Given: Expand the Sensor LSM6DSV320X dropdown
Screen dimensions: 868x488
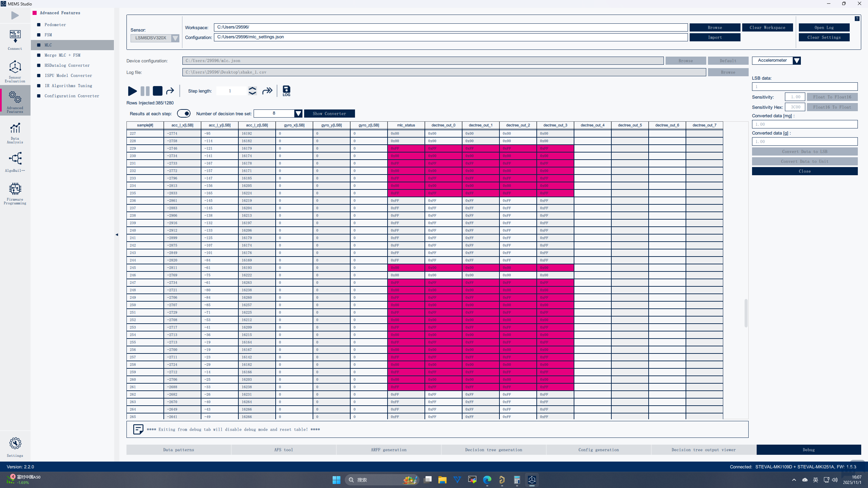Looking at the screenshot, I should click(175, 38).
